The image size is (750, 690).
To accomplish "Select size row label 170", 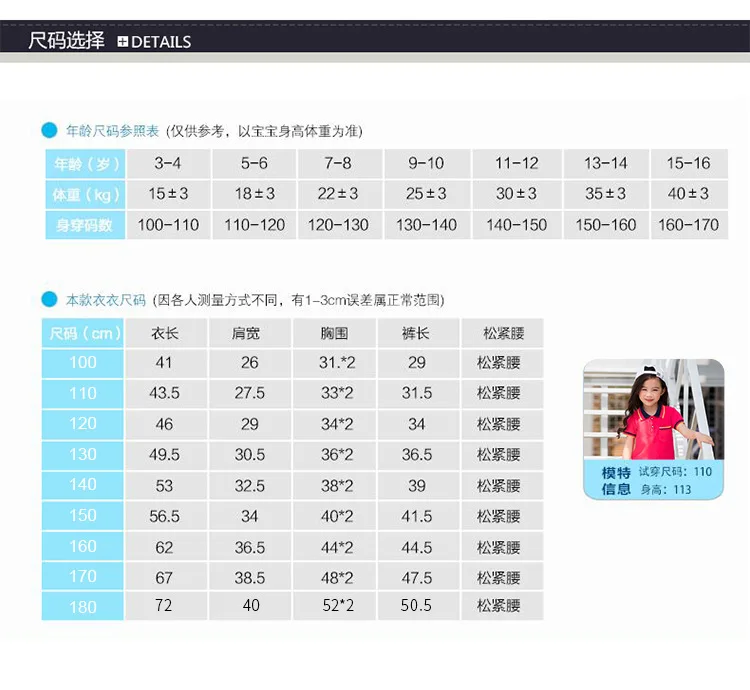I will tap(83, 577).
